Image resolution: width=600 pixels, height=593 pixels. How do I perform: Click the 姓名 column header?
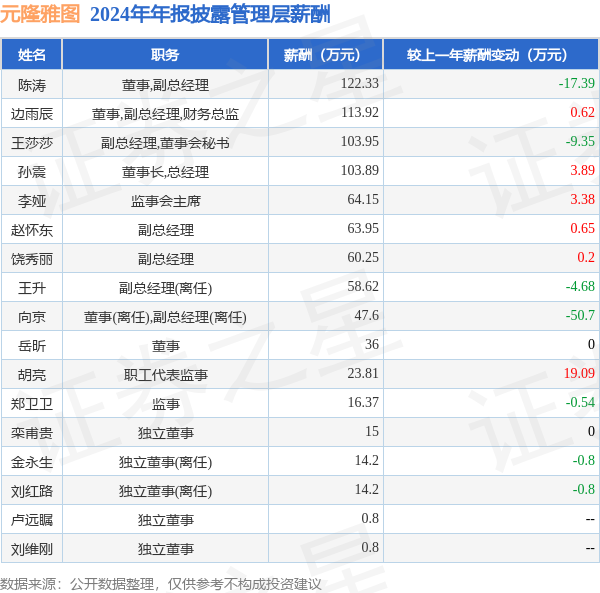pos(32,55)
